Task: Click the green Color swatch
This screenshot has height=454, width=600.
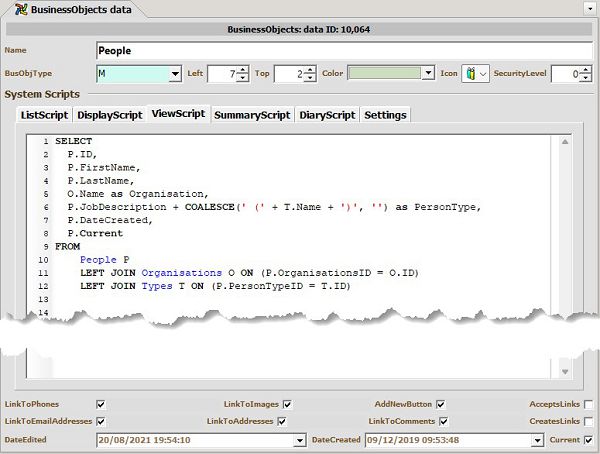Action: pyautogui.click(x=385, y=73)
